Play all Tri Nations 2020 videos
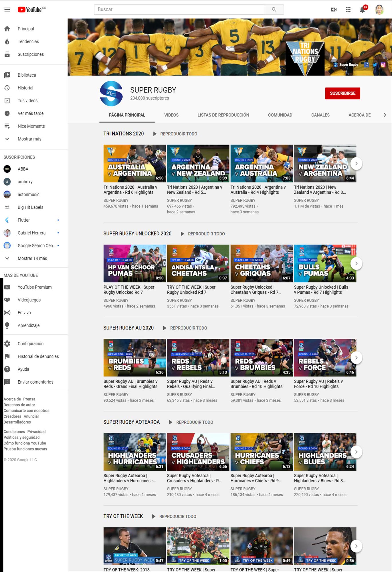392x572 pixels. click(x=175, y=134)
